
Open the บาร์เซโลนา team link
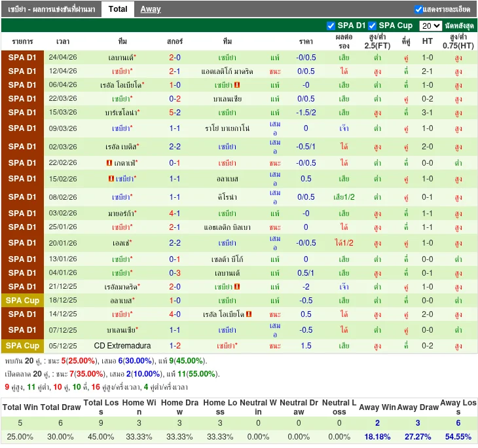121,113
